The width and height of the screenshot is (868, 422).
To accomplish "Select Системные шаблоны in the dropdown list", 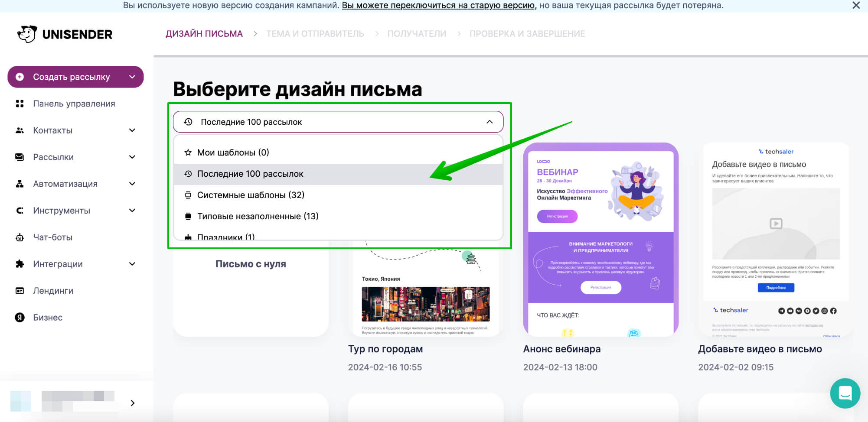I will tap(251, 195).
